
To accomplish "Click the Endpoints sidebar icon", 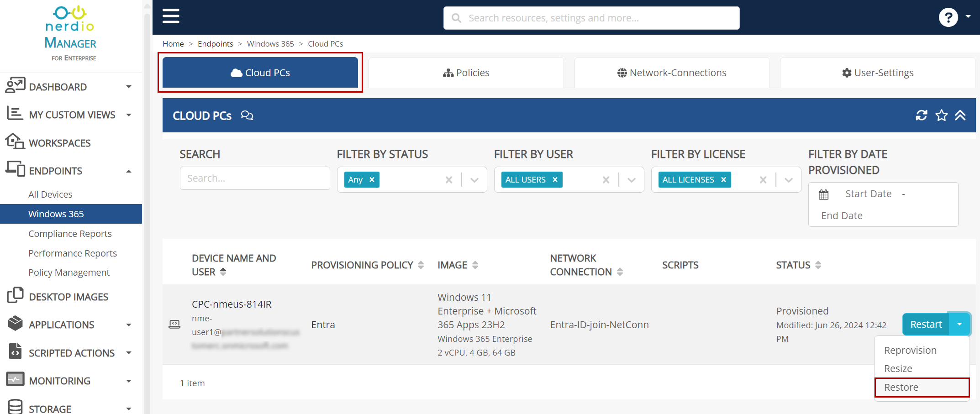I will [15, 170].
